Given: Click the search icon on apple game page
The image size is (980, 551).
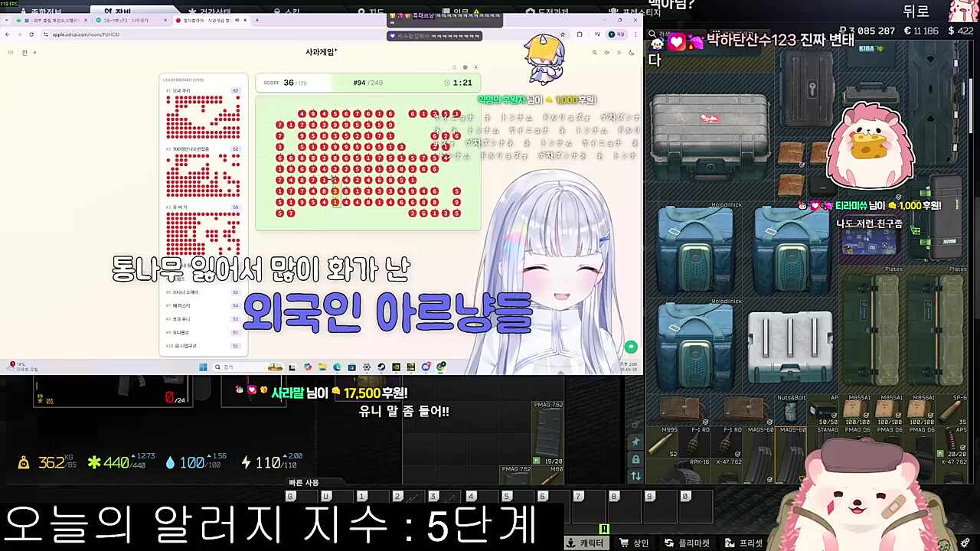Looking at the screenshot, I should 596,52.
